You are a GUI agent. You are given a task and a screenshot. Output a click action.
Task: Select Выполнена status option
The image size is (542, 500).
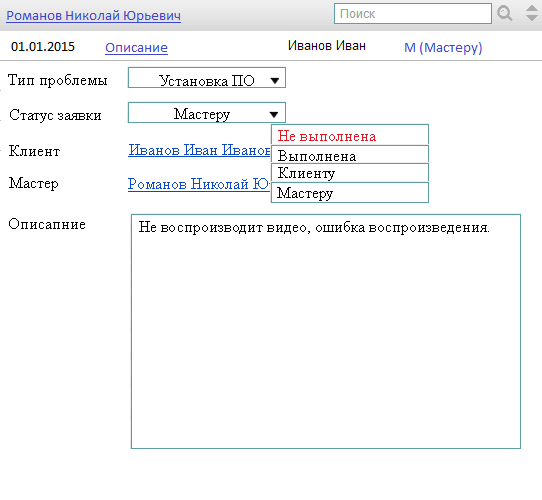click(x=350, y=154)
